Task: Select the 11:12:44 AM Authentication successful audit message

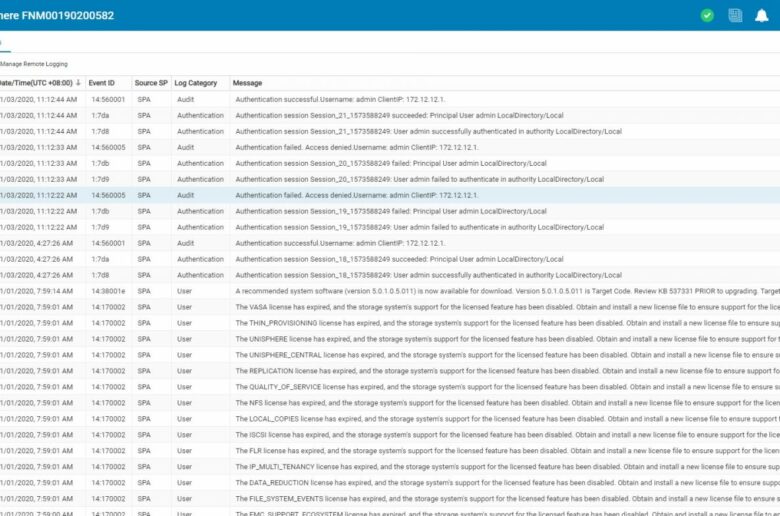Action: [x=340, y=100]
